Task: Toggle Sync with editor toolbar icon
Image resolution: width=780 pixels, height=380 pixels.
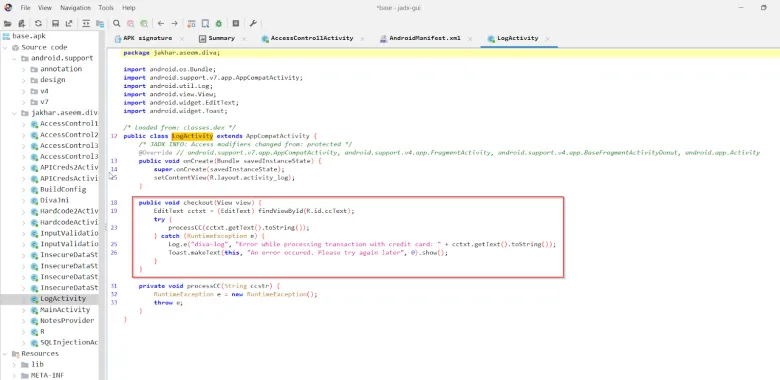Action: pyautogui.click(x=86, y=23)
